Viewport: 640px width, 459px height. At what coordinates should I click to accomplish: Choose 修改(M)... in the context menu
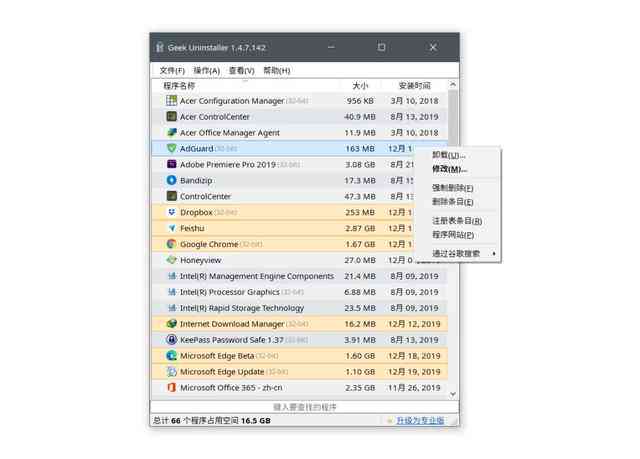coord(449,169)
